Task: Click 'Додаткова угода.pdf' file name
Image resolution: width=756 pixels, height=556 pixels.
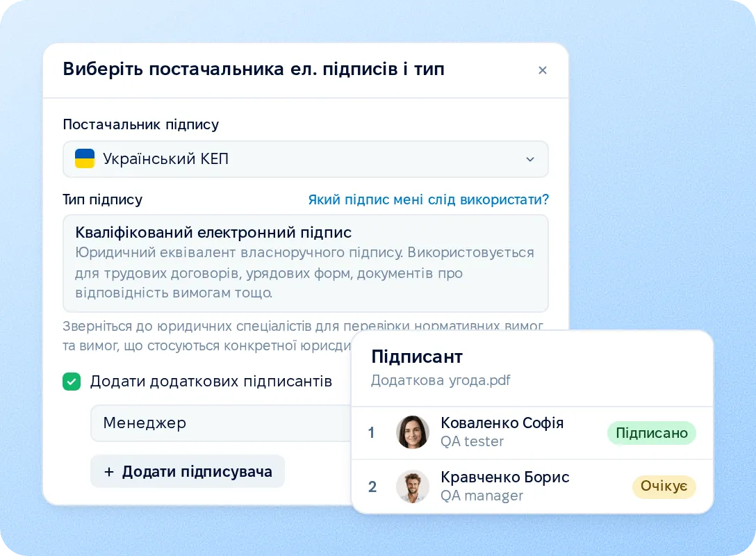Action: (x=441, y=380)
